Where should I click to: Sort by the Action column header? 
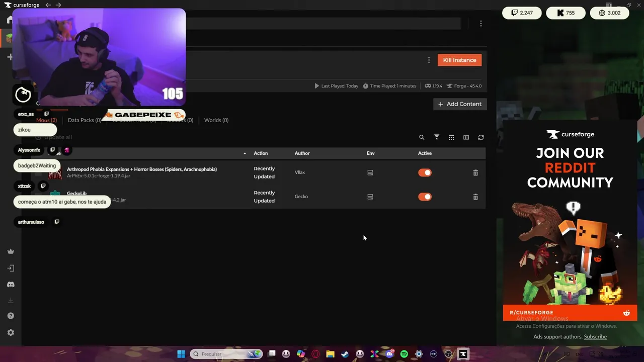coord(261,153)
